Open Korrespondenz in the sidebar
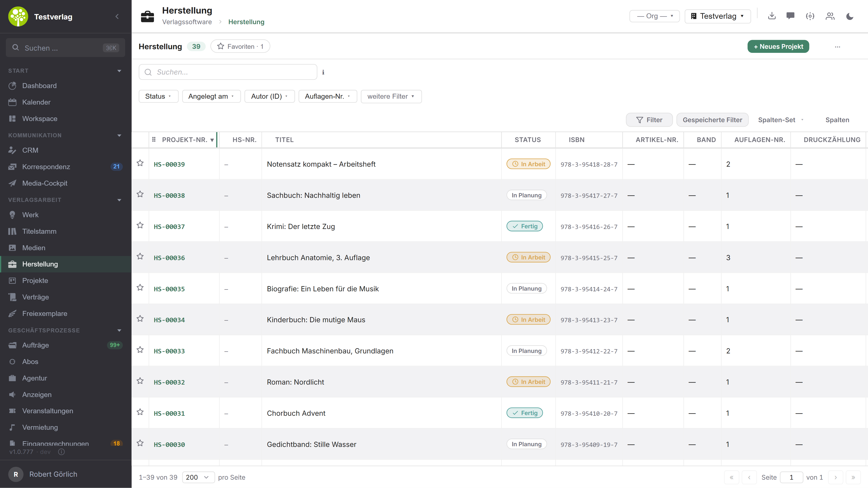Image resolution: width=868 pixels, height=488 pixels. tap(66, 167)
